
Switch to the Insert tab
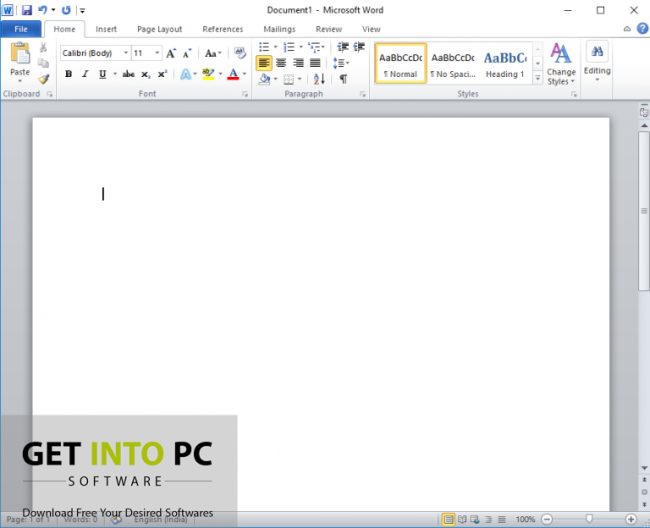point(106,29)
